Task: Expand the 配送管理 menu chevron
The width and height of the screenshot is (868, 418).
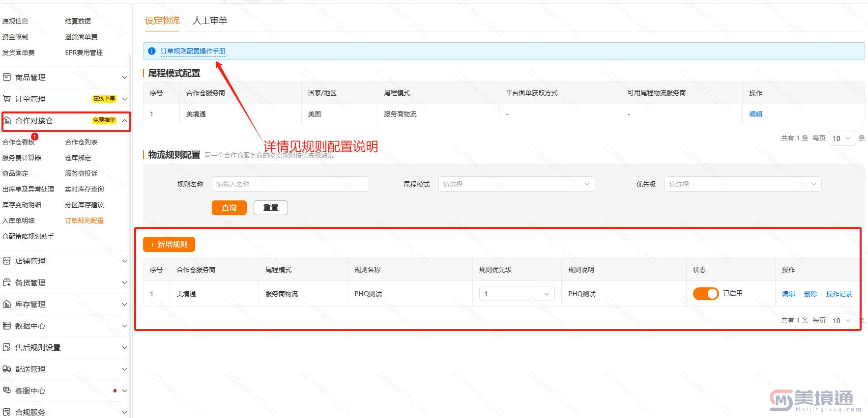Action: (x=124, y=369)
